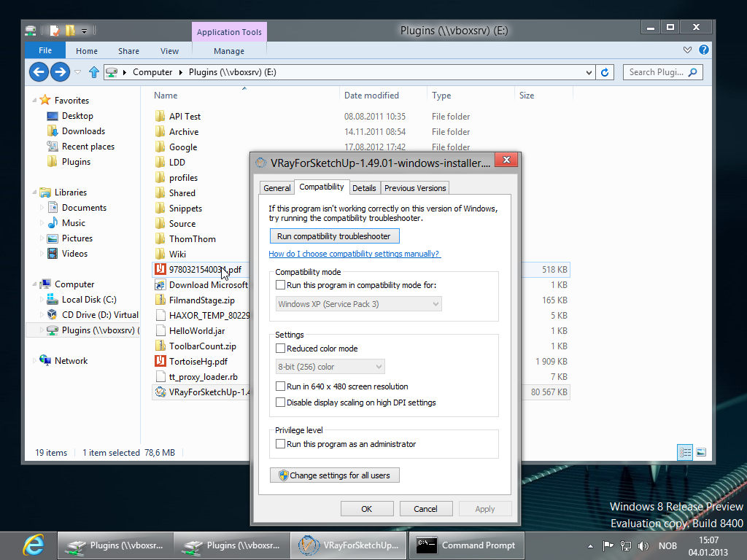Open the View ribbon tab
Image resolution: width=747 pixels, height=560 pixels.
pyautogui.click(x=169, y=51)
